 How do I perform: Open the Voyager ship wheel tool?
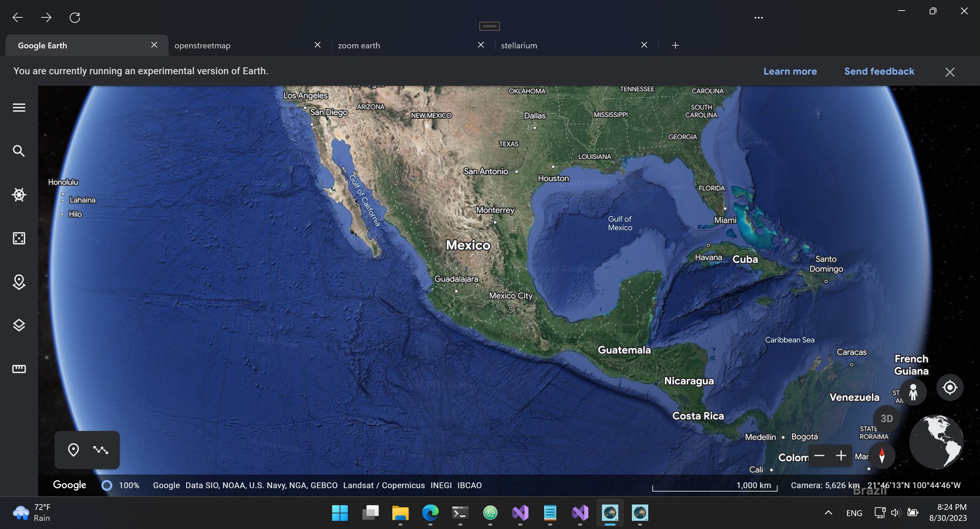[19, 194]
